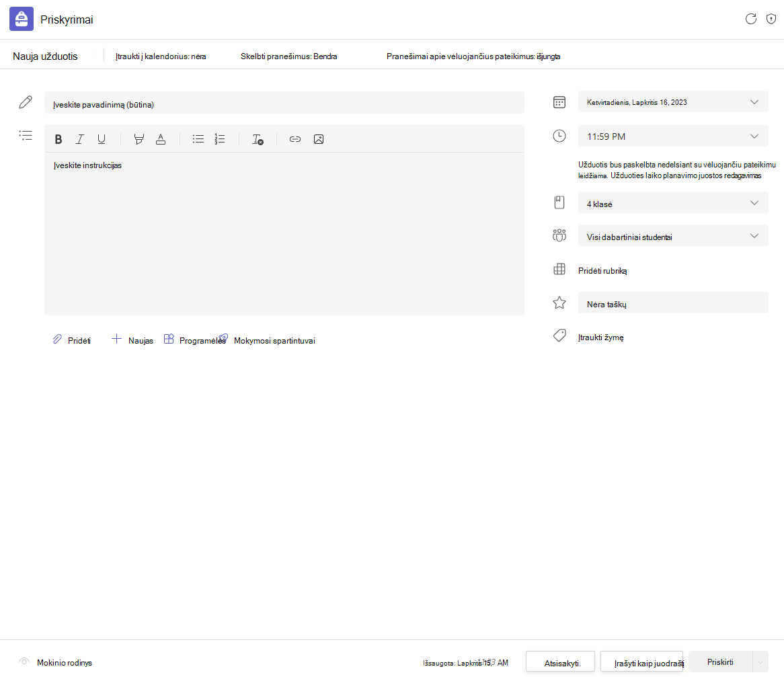Open the font color tool

tap(161, 139)
